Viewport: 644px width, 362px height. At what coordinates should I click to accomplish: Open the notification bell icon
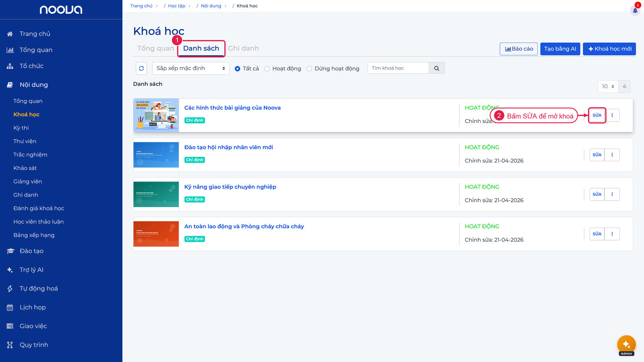pyautogui.click(x=635, y=10)
